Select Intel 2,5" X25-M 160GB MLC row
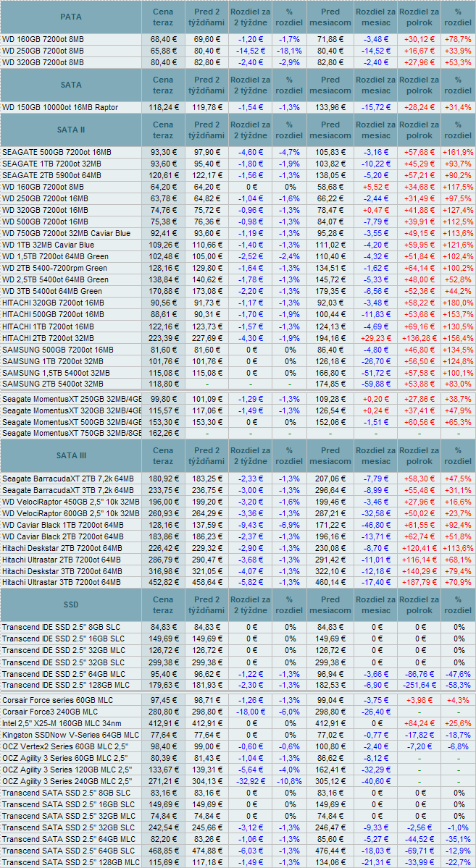 tap(238, 723)
